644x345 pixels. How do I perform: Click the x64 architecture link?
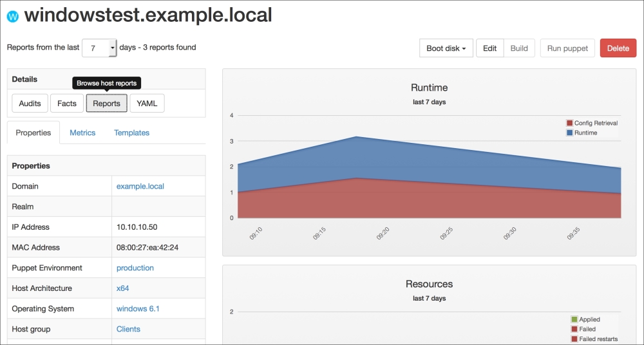point(123,289)
